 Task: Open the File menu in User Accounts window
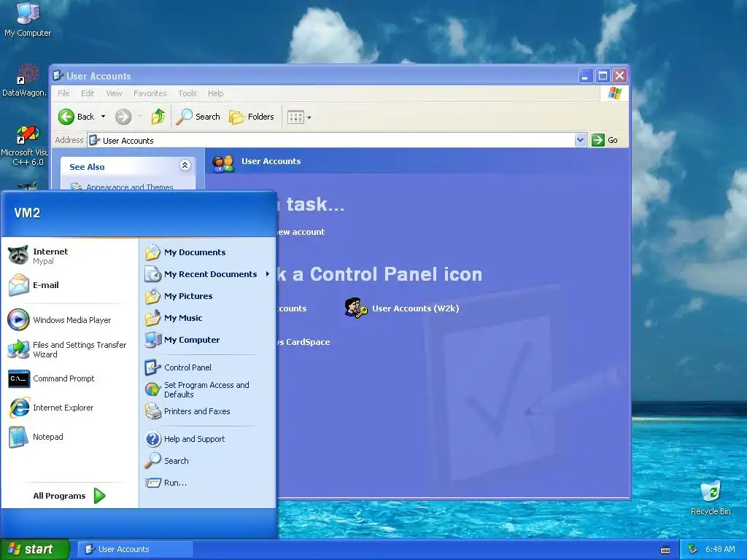63,93
